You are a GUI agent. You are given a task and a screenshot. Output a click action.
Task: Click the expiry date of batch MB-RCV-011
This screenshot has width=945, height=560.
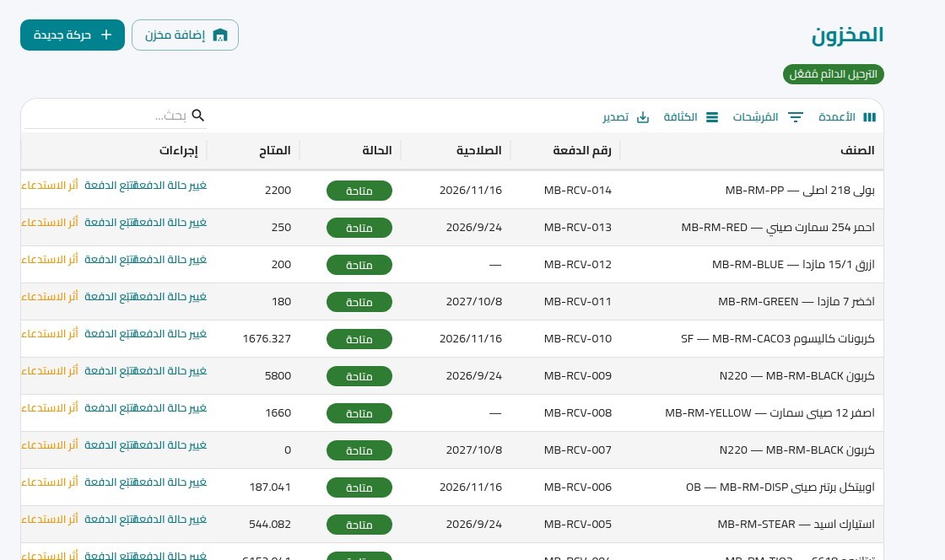[x=473, y=302]
